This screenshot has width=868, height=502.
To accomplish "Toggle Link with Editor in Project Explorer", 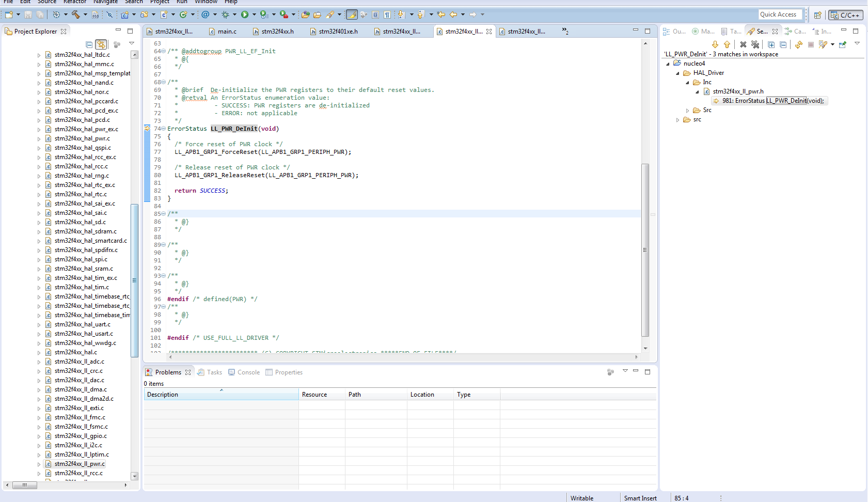I will [101, 44].
